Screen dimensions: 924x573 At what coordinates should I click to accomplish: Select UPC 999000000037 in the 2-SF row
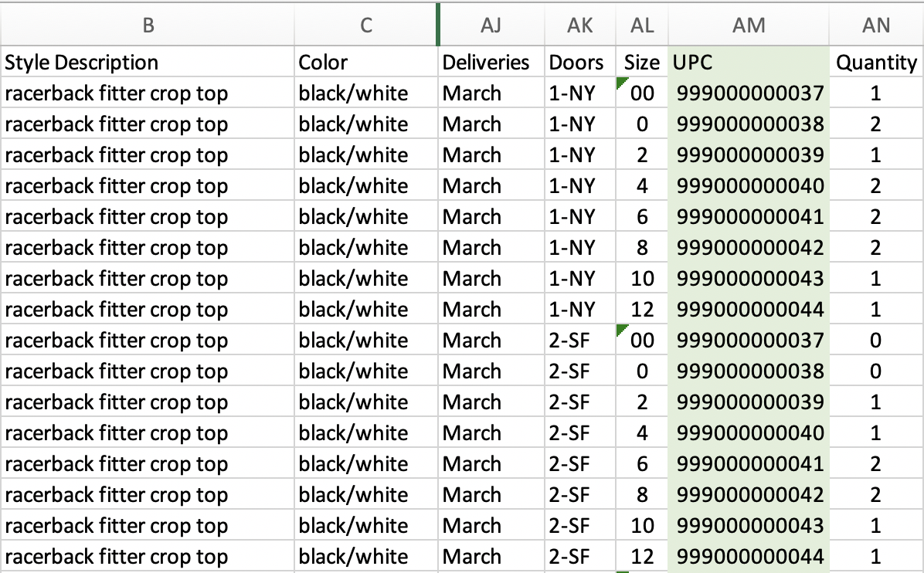(749, 340)
